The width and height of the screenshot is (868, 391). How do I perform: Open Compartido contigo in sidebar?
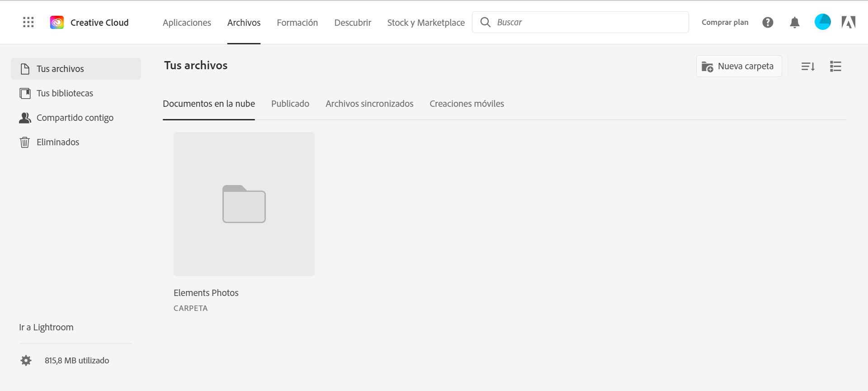point(76,118)
